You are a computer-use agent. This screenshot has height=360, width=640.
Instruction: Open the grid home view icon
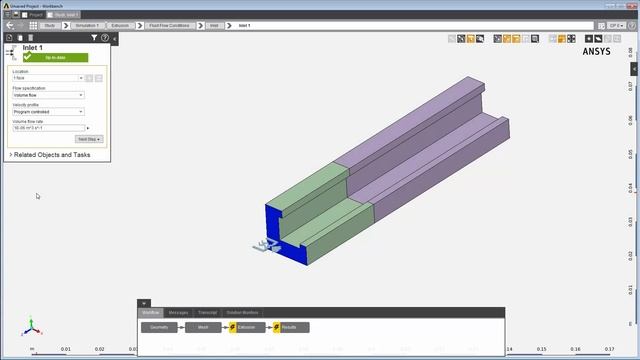[33, 25]
